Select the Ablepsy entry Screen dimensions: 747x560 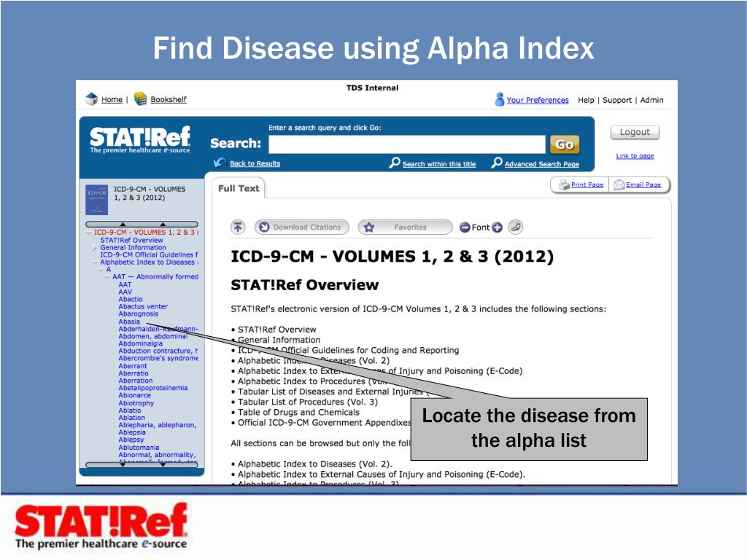[131, 440]
